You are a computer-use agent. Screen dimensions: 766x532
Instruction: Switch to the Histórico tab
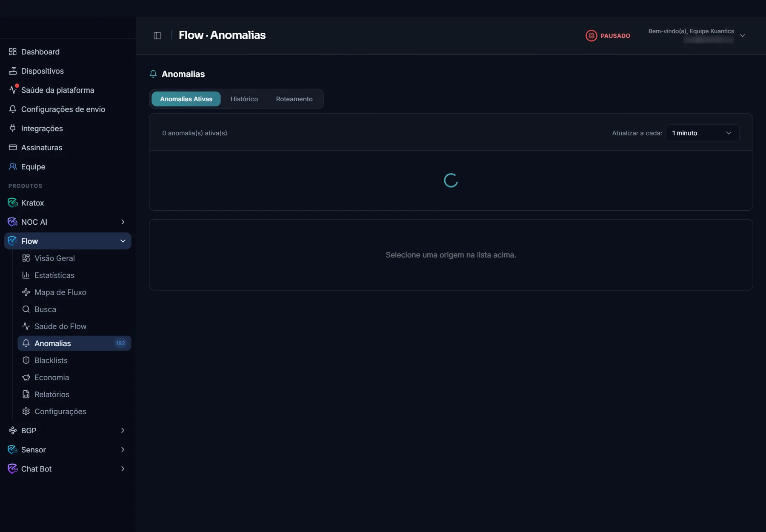tap(244, 99)
